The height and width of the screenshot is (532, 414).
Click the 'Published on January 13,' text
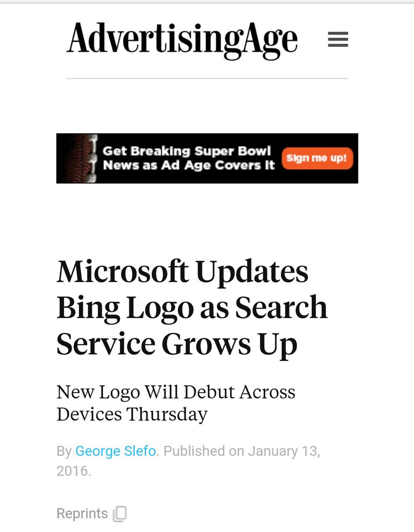click(x=242, y=451)
